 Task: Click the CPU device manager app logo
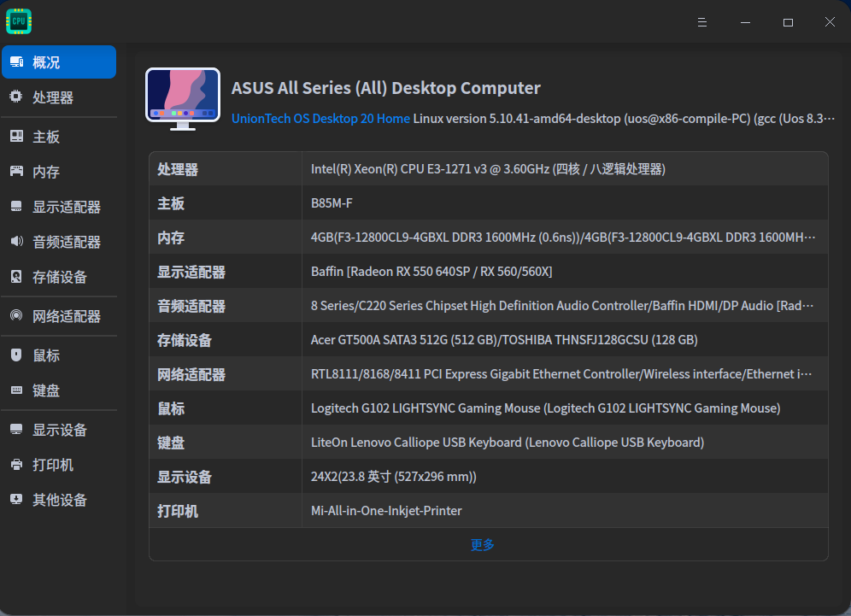19,21
